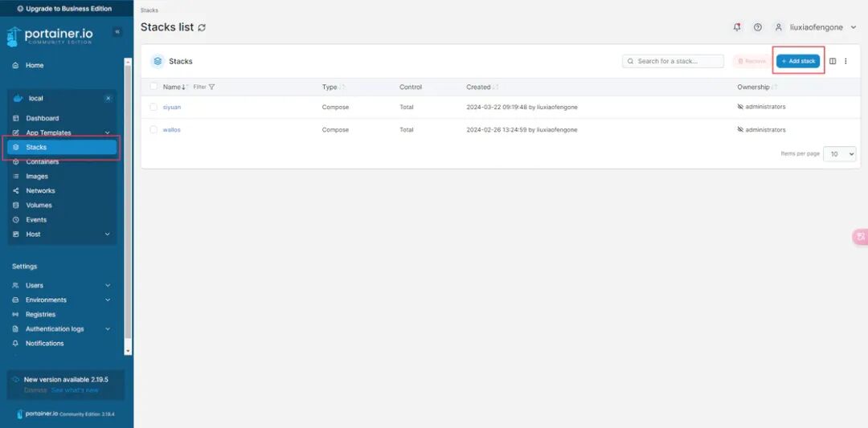Viewport: 868px width, 428px height.
Task: Click the sidebar scrollbar down arrow
Action: [129, 351]
